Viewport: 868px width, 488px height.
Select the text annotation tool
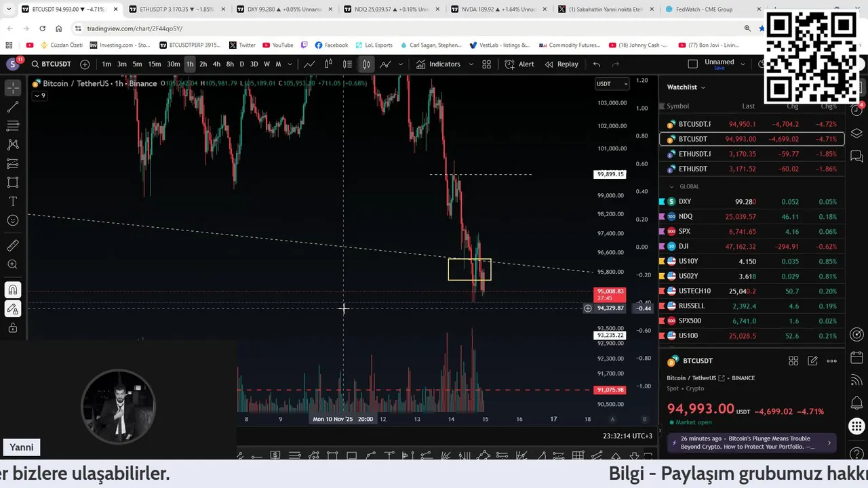(13, 201)
